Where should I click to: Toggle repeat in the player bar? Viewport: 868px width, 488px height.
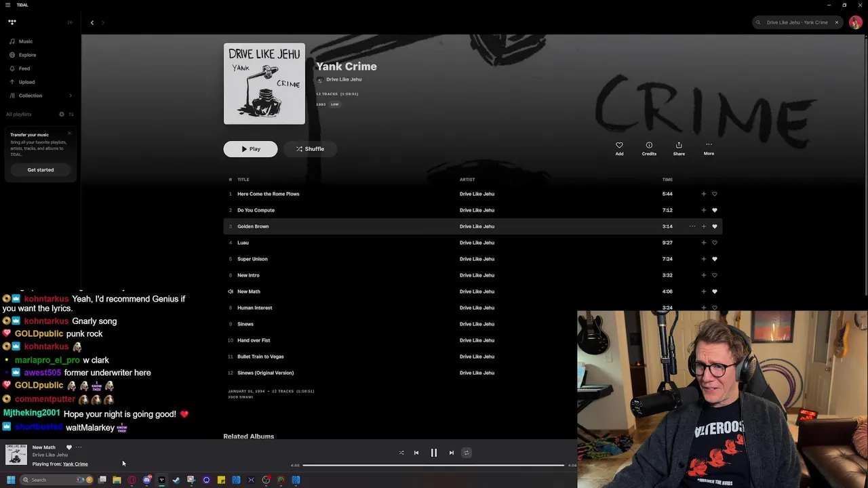tap(467, 453)
